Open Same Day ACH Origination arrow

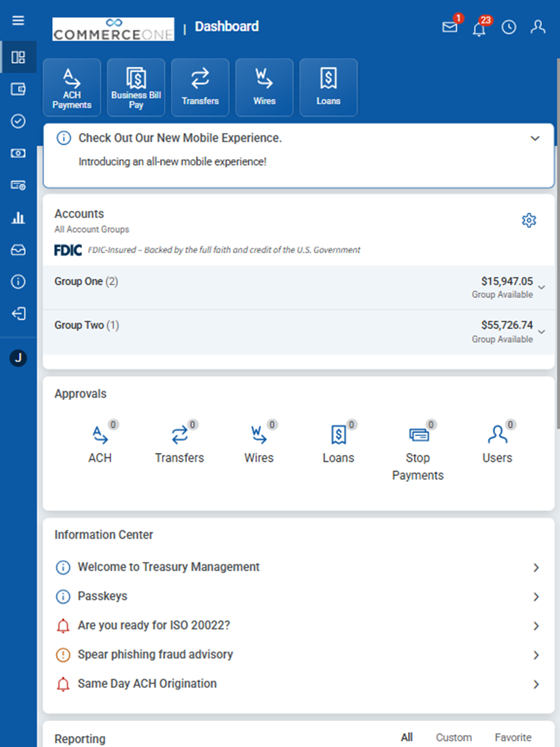pos(536,685)
